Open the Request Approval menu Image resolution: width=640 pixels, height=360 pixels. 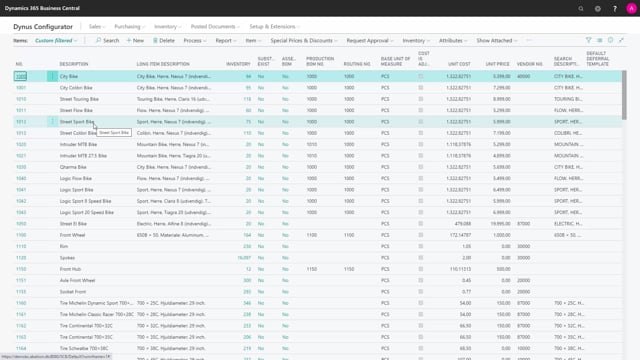(370, 40)
